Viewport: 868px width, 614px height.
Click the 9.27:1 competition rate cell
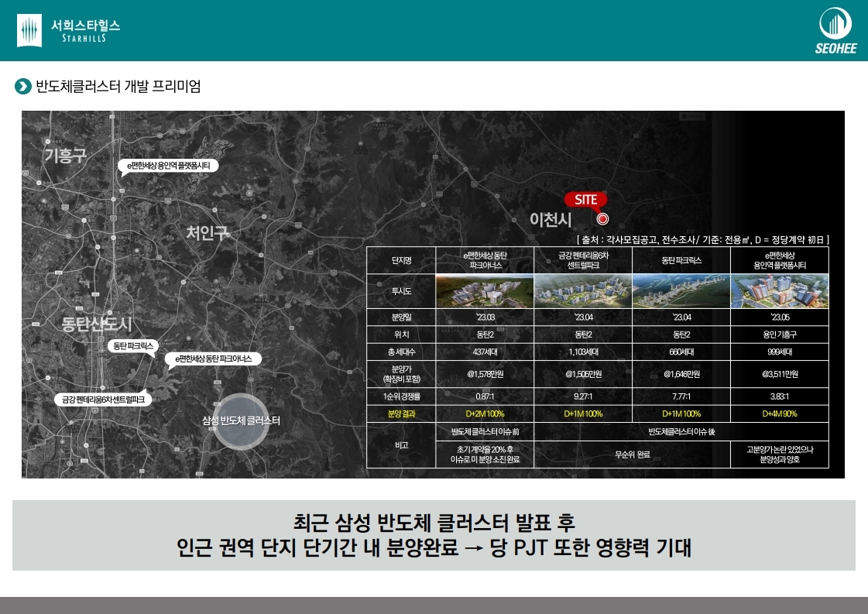(583, 396)
